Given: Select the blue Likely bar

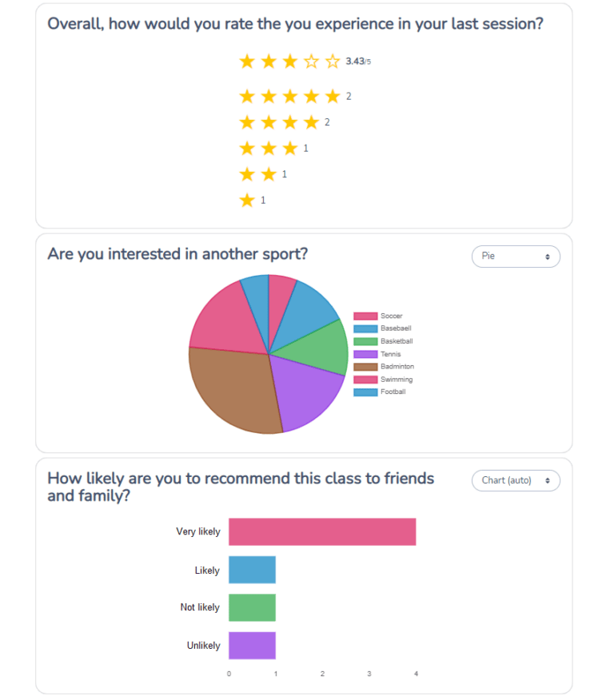Looking at the screenshot, I should point(252,570).
